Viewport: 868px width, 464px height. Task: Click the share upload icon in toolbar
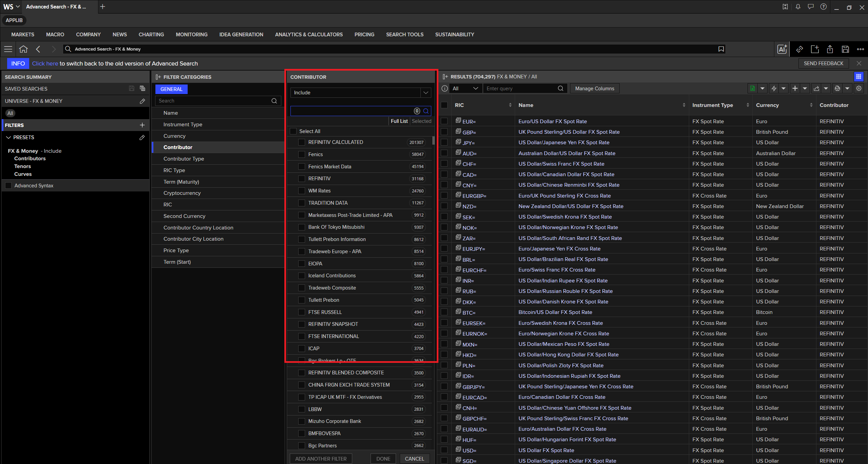click(830, 49)
